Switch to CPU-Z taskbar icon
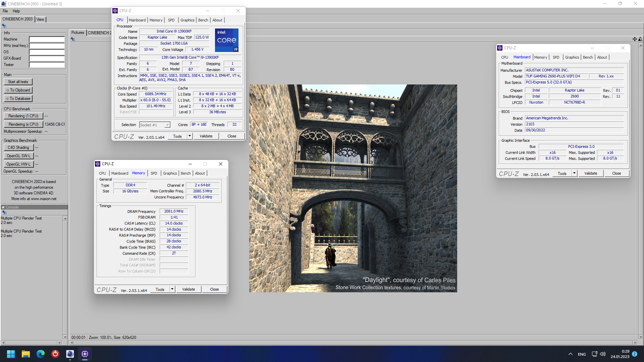 pos(85,354)
